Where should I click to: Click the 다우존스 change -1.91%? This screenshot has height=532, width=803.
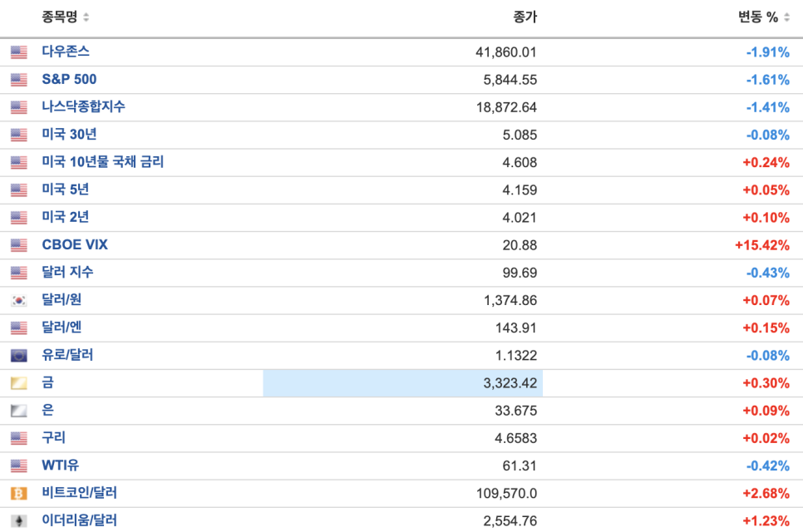pyautogui.click(x=767, y=52)
